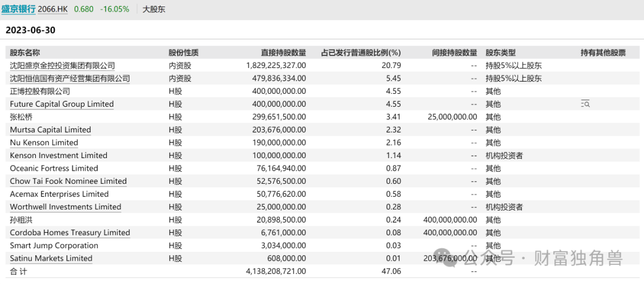Screen dimensions: 644x284
Task: Open Satinu Markets Limited link
Action: (51, 258)
